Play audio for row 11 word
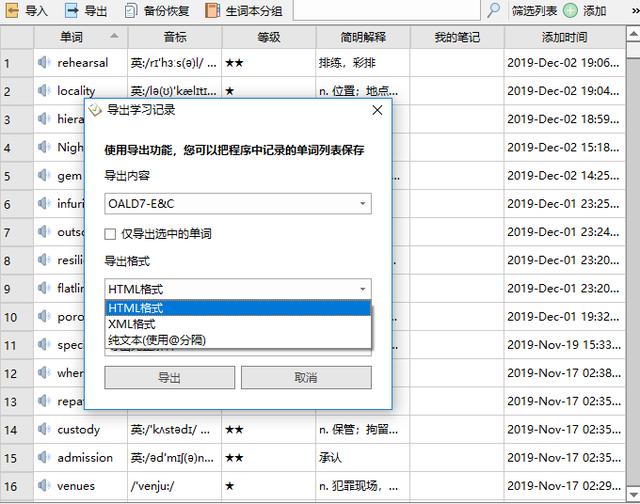Viewport: 640px width, 504px height. tap(43, 345)
